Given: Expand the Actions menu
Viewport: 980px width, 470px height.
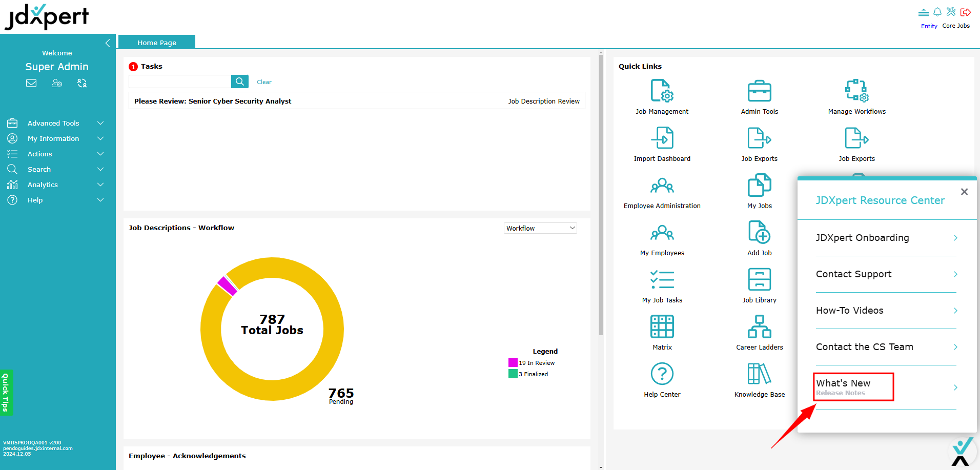Looking at the screenshot, I should click(55, 154).
